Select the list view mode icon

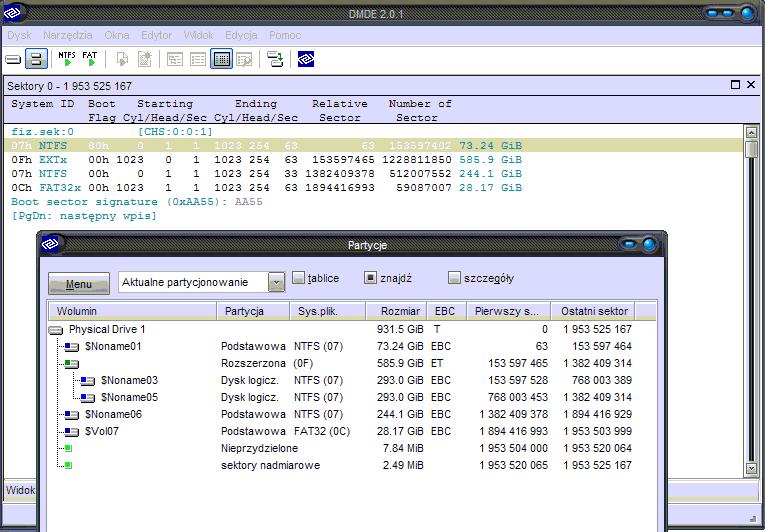[x=198, y=60]
